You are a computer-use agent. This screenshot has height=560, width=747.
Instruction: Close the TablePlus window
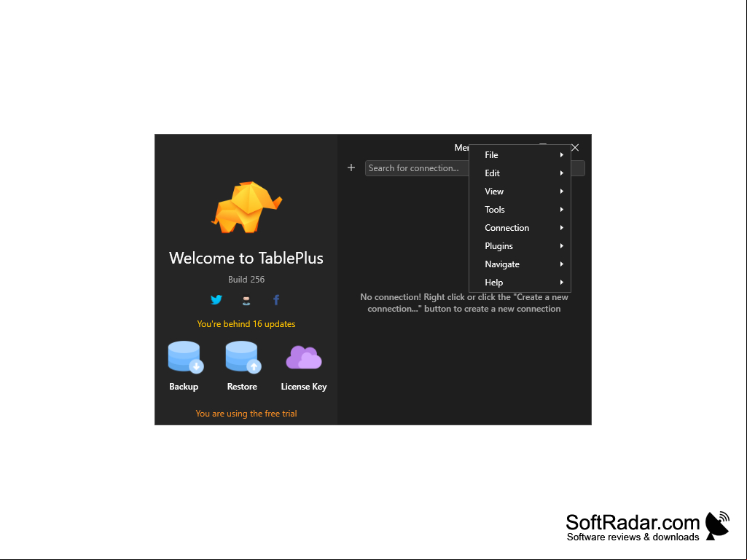(575, 148)
